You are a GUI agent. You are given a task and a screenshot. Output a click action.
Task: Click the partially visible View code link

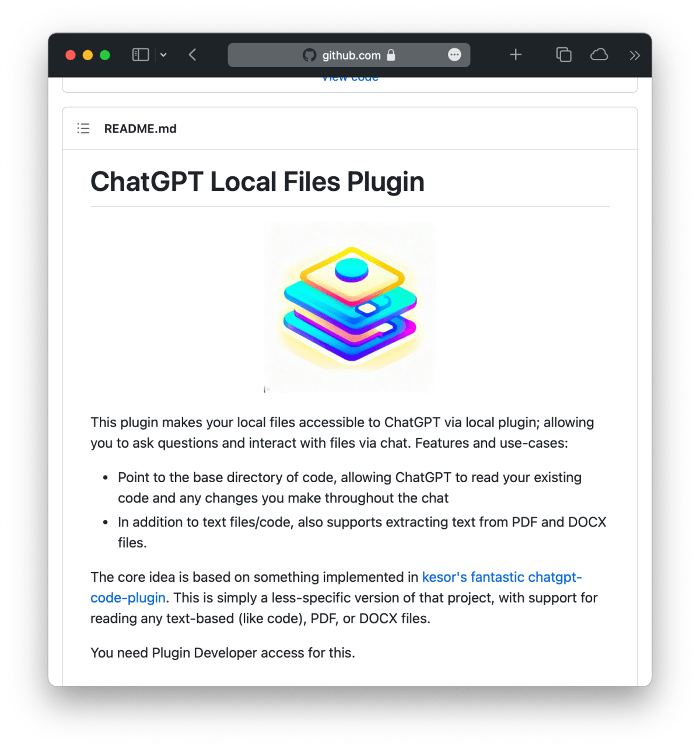pyautogui.click(x=350, y=79)
